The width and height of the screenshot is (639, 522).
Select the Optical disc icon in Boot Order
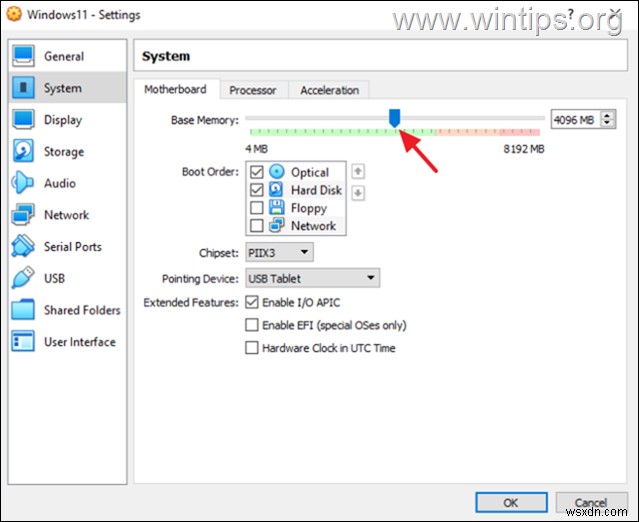pos(277,172)
